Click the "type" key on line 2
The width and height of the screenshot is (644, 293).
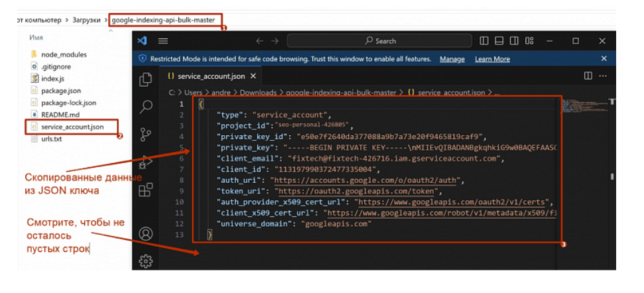tap(229, 115)
